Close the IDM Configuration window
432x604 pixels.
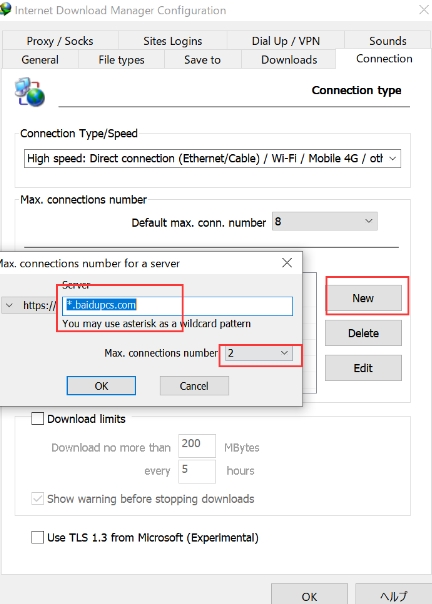pyautogui.click(x=424, y=10)
